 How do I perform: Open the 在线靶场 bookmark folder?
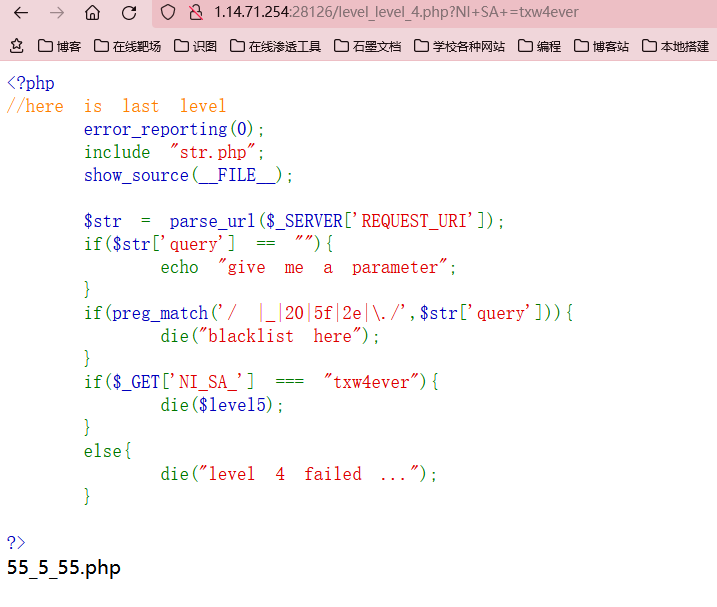[x=128, y=46]
